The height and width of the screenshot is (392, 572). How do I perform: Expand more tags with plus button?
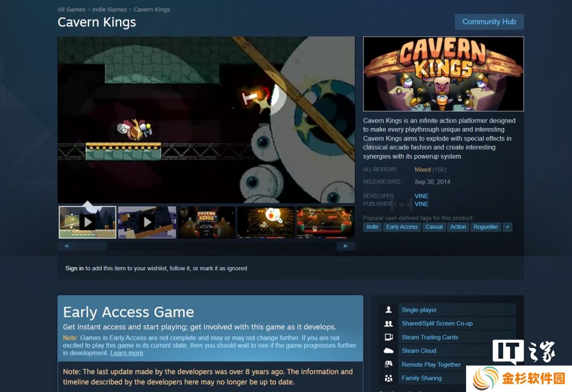(507, 227)
